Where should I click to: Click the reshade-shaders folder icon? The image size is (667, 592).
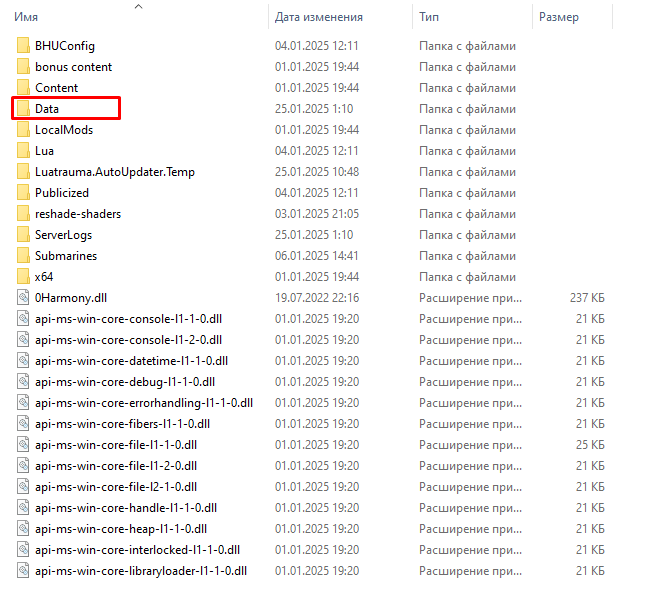tap(24, 214)
